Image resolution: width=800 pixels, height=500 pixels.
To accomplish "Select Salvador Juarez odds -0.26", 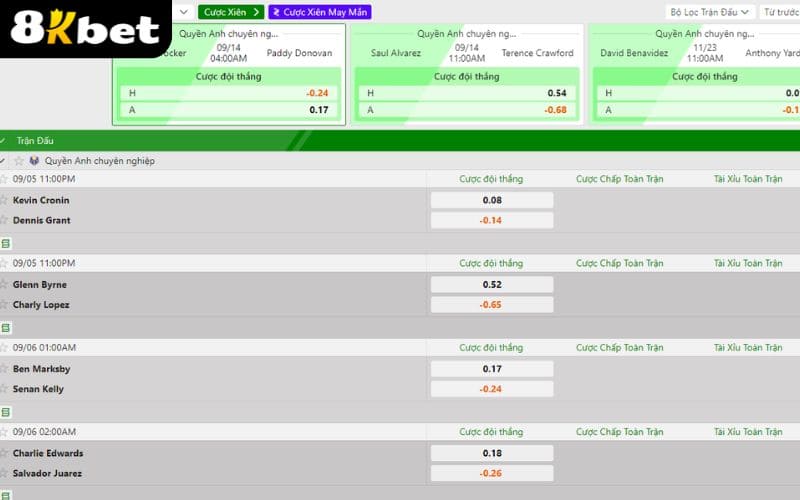I will [492, 473].
